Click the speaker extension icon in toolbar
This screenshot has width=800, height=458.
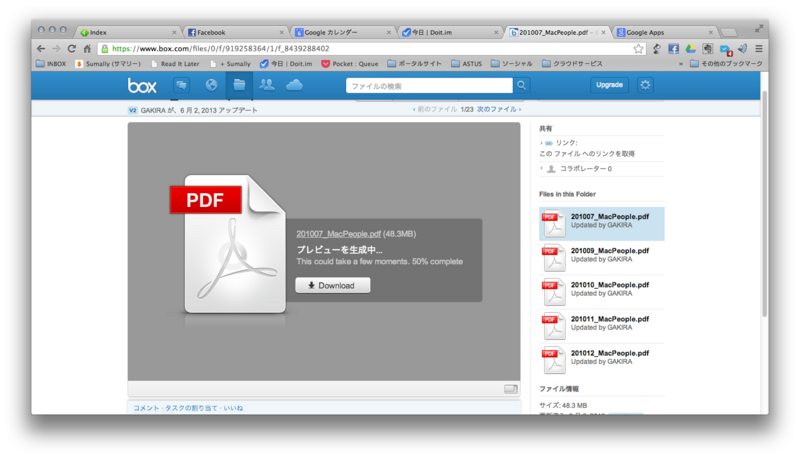click(743, 48)
